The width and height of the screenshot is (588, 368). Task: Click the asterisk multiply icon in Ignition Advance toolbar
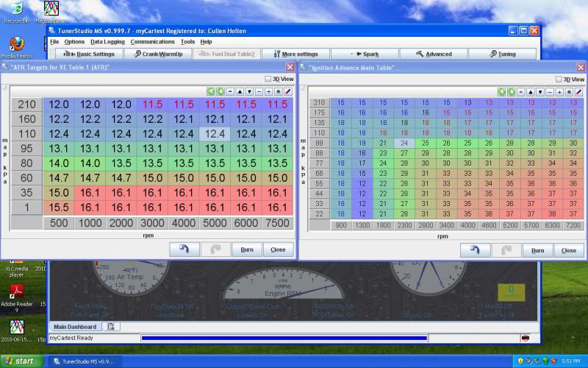569,92
